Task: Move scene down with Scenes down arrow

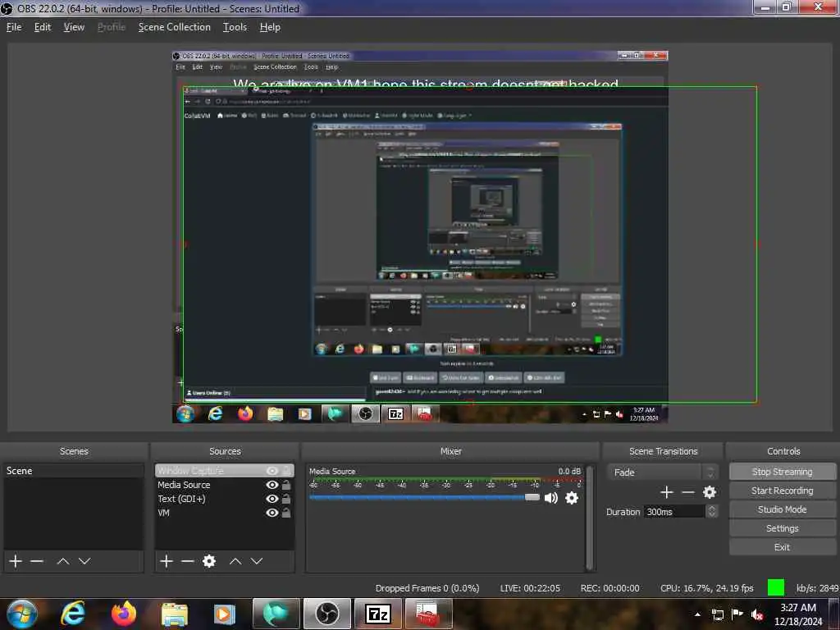Action: (84, 561)
